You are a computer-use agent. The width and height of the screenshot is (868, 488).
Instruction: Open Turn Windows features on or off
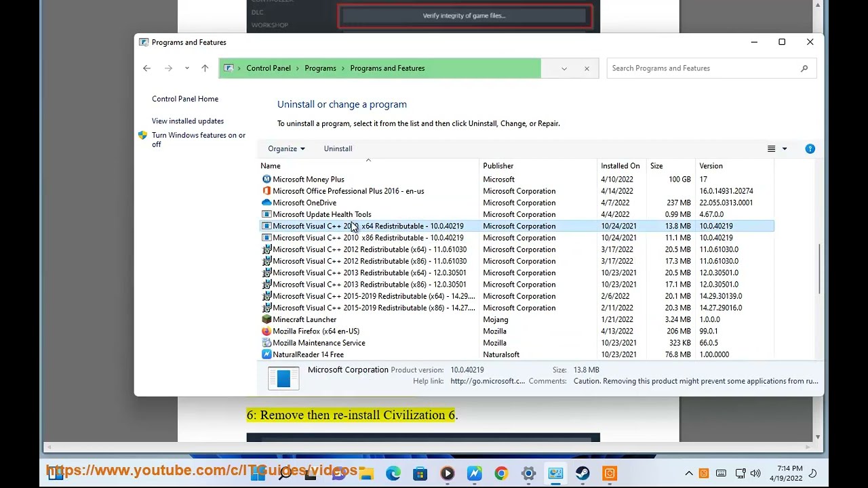pos(199,140)
